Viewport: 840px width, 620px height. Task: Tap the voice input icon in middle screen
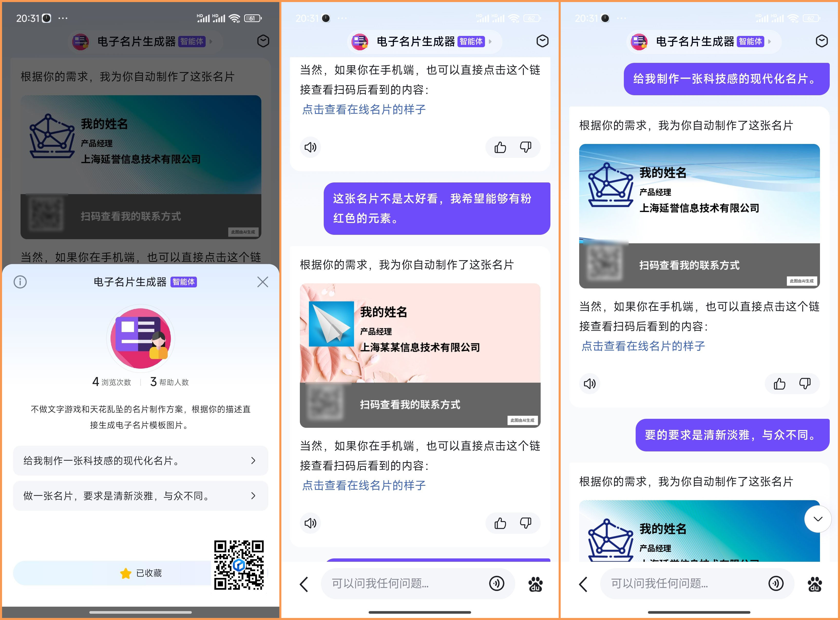(x=497, y=584)
